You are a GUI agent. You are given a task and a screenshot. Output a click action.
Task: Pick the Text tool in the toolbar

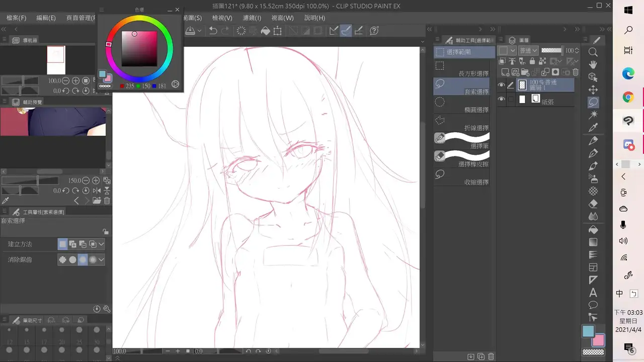click(x=593, y=293)
